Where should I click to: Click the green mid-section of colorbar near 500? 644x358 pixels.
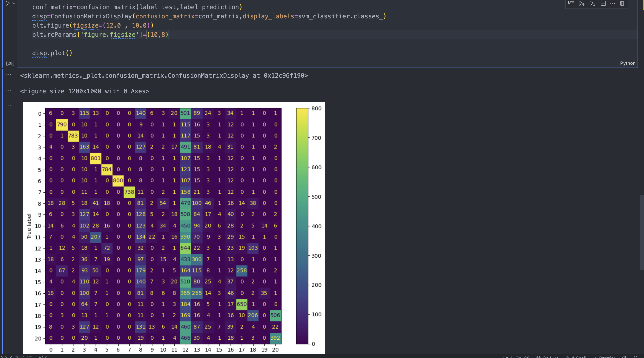302,197
